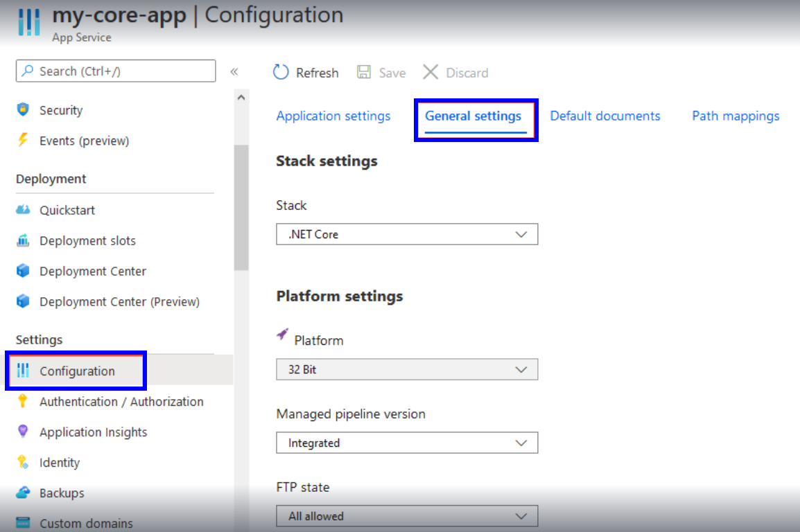Screen dimensions: 800x532
Task: Open Backups in the sidebar
Action: (62, 493)
